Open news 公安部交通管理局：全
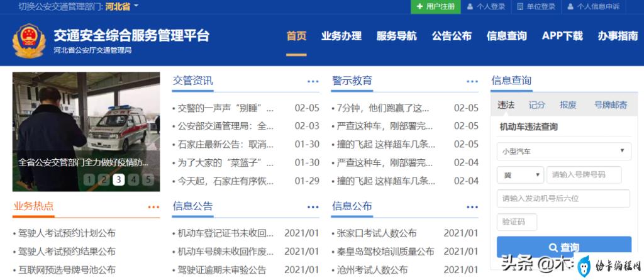644x280 pixels. [x=226, y=126]
